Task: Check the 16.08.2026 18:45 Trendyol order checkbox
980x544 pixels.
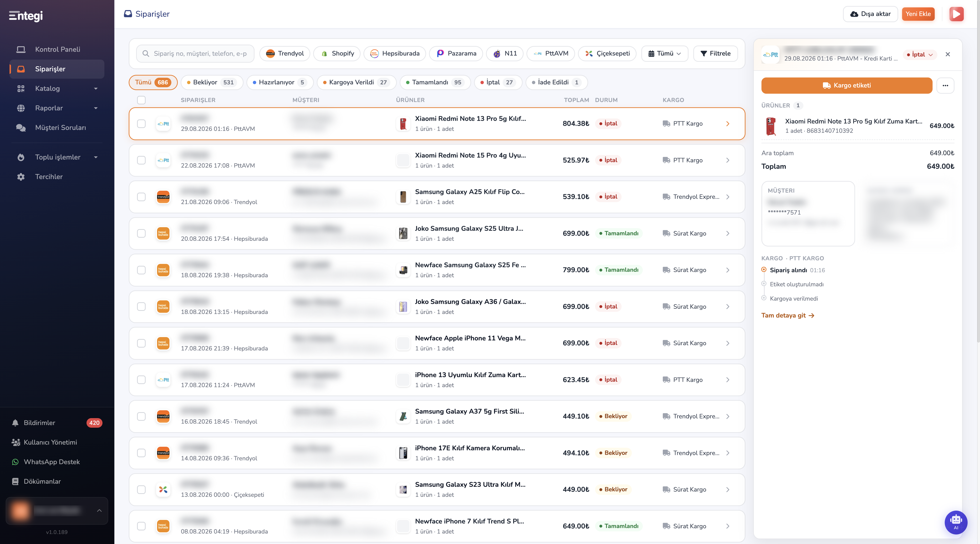Action: [x=141, y=416]
